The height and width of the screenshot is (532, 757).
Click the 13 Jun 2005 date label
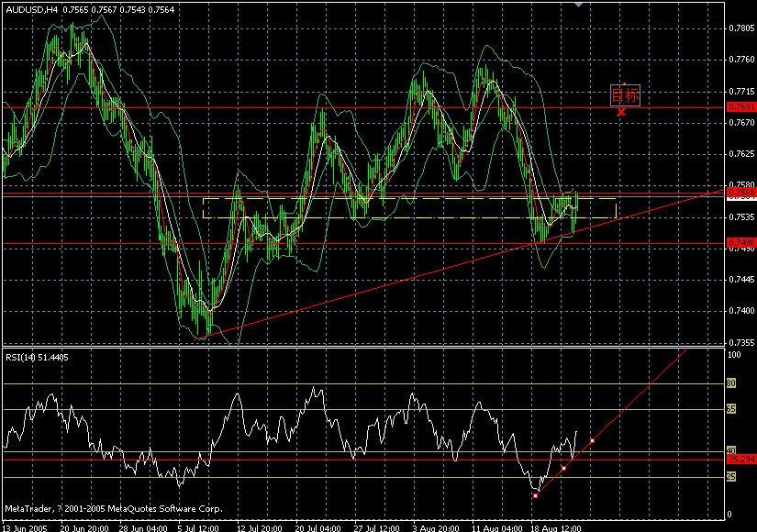tap(25, 527)
